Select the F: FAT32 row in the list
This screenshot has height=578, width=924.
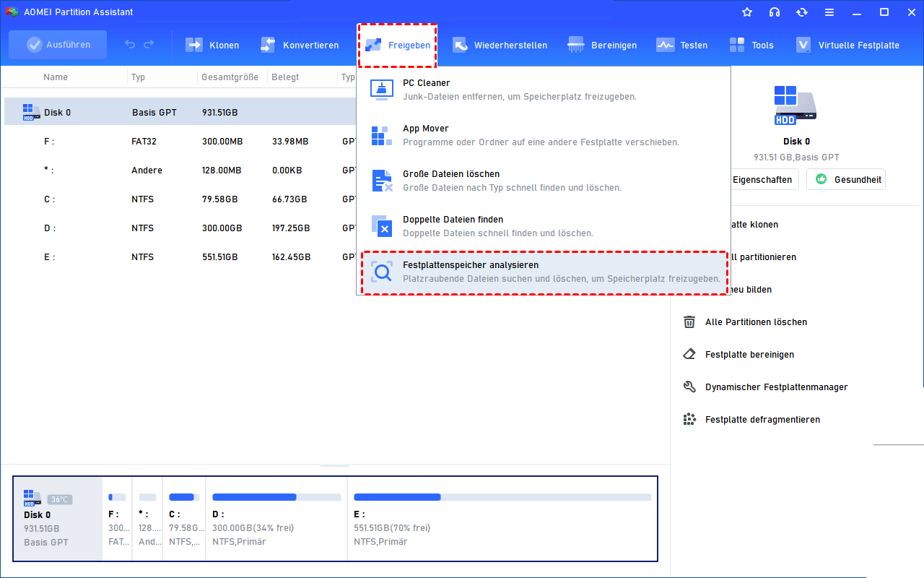point(180,142)
